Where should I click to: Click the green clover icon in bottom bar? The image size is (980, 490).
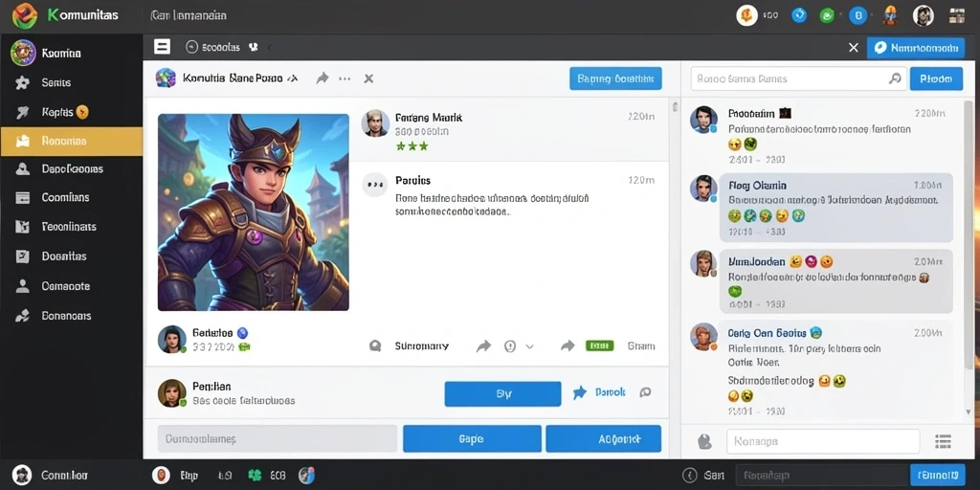[x=255, y=475]
